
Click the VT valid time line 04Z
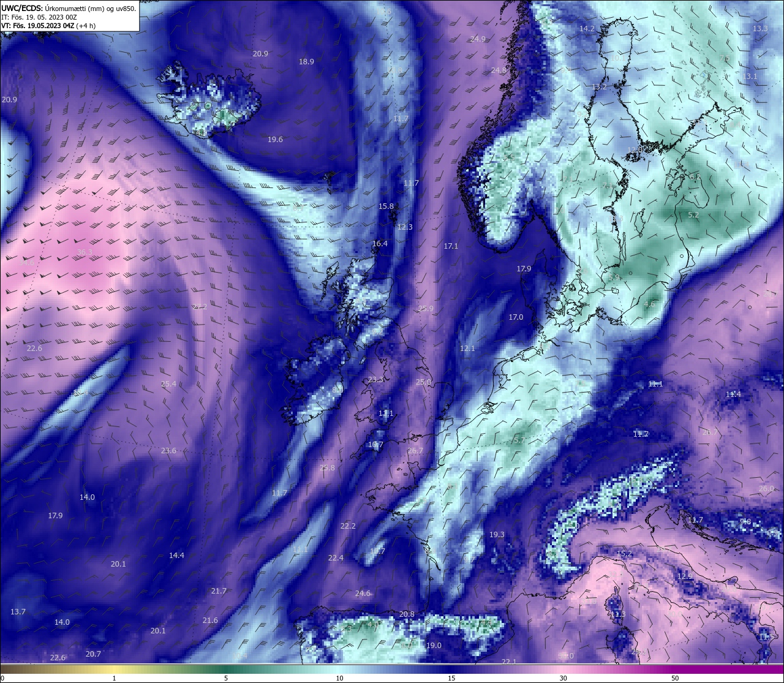pyautogui.click(x=48, y=26)
